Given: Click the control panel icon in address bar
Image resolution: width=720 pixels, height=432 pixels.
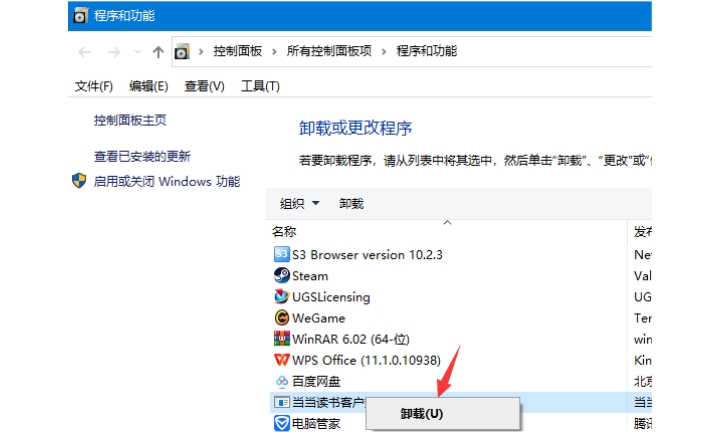Looking at the screenshot, I should point(182,51).
